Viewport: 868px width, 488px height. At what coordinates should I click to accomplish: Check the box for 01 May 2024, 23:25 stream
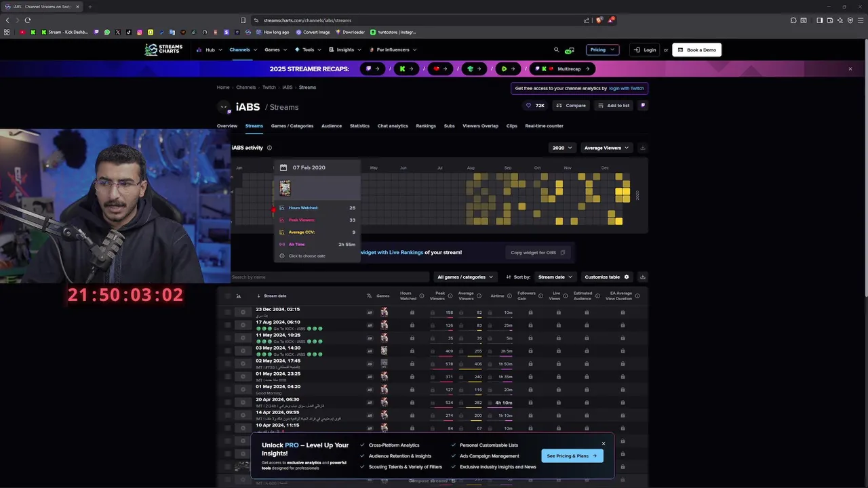coord(227,377)
